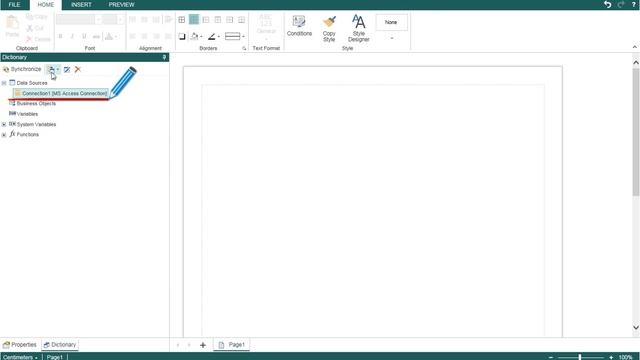Click the Cut button in Clipboard
This screenshot has width=640, height=360.
tap(35, 28)
